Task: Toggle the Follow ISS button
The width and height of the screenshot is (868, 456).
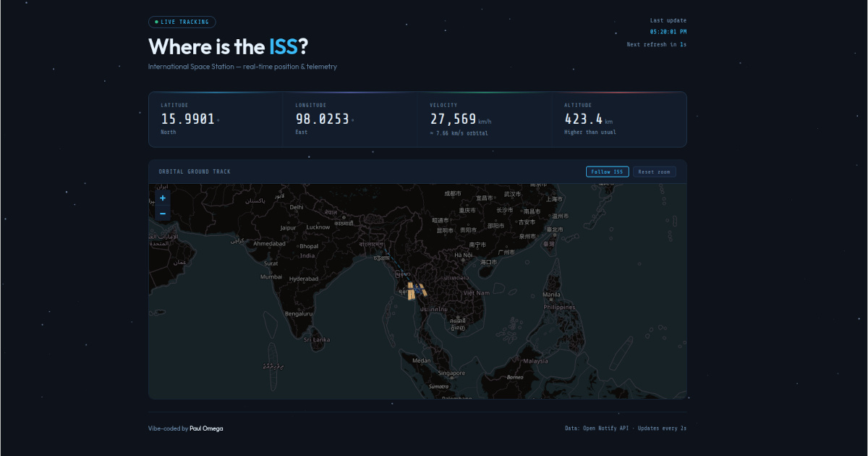Action: pos(607,172)
